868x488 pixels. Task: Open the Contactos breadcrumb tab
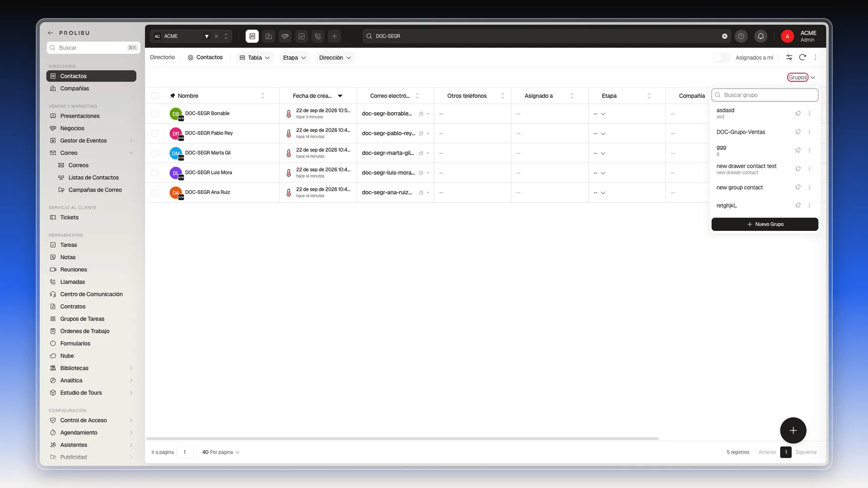[205, 57]
